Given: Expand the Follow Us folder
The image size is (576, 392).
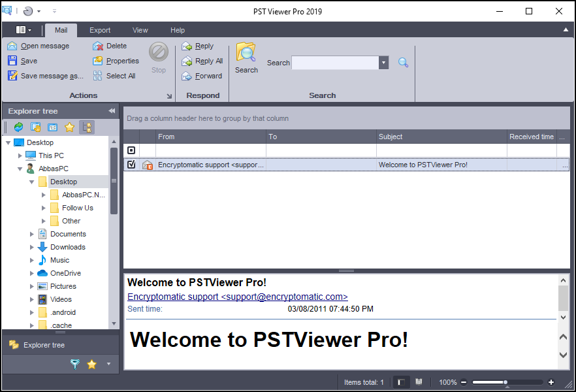Looking at the screenshot, I should click(x=43, y=208).
